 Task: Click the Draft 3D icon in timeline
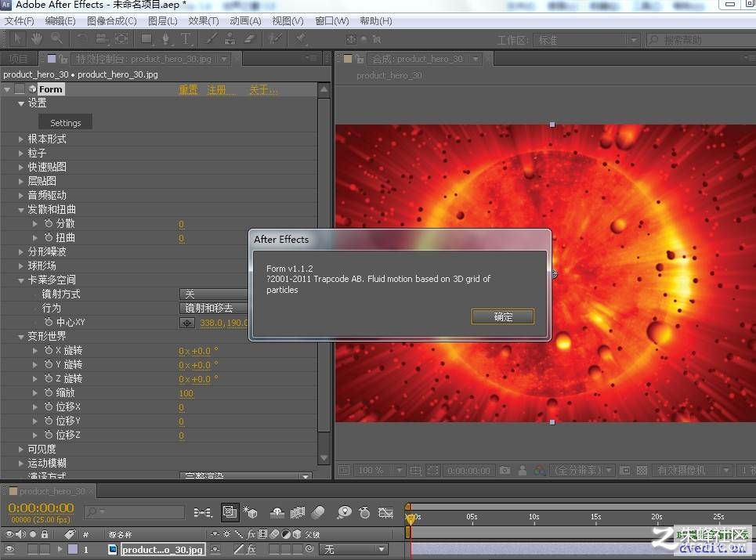point(250,512)
